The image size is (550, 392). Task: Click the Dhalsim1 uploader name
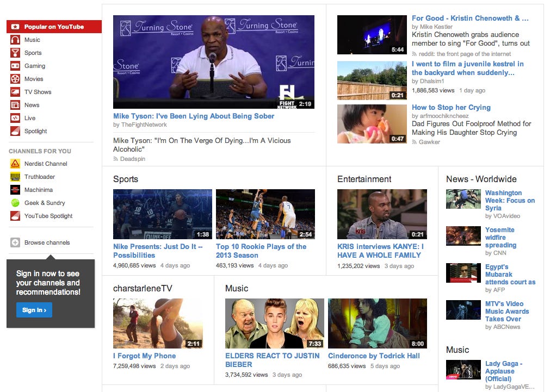coord(432,81)
